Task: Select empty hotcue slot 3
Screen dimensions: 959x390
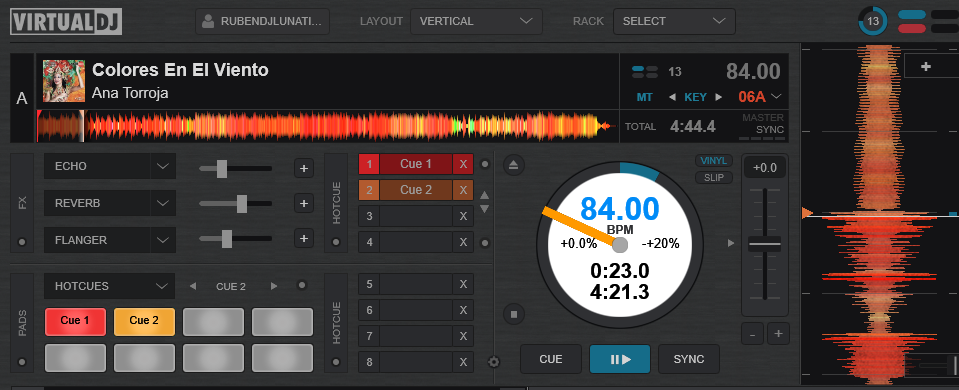Action: click(416, 216)
